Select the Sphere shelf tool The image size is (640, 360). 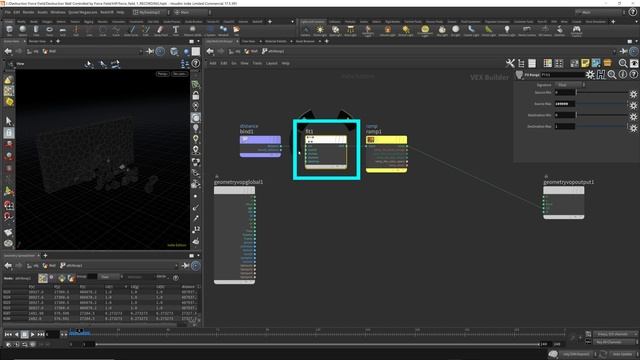pyautogui.click(x=22, y=30)
